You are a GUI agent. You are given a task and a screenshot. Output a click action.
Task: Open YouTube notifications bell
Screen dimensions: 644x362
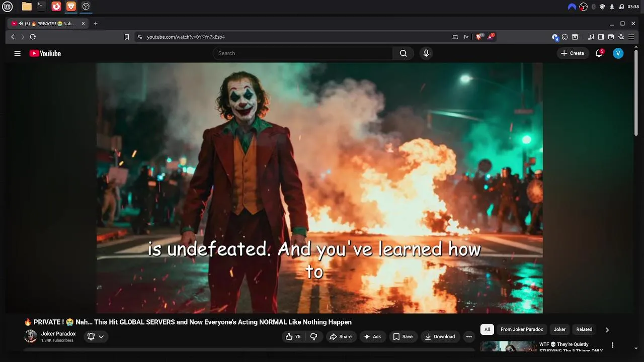point(599,53)
